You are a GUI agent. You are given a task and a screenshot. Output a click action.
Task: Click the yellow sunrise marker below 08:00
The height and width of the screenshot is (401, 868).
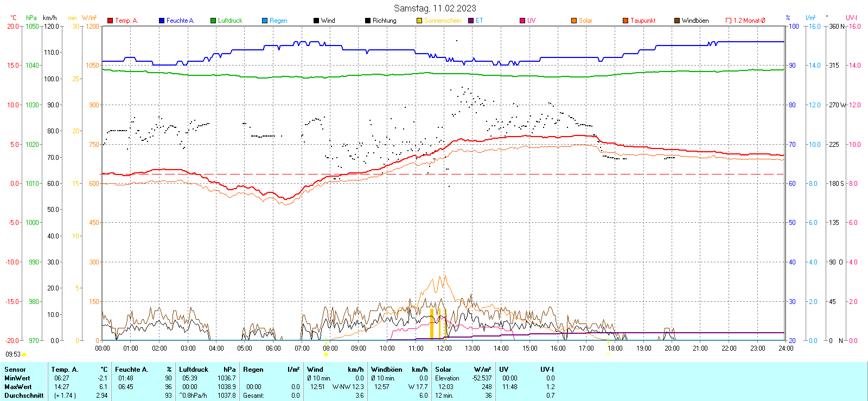point(325,354)
